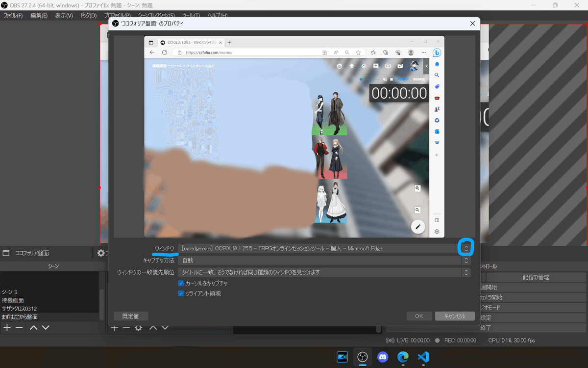Click the 仮想カメラ開始 button
588x368 pixels.
(533, 297)
